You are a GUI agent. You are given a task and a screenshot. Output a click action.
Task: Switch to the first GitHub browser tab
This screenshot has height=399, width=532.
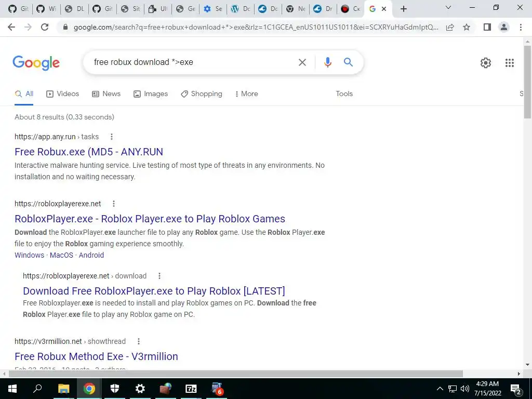coord(18,9)
